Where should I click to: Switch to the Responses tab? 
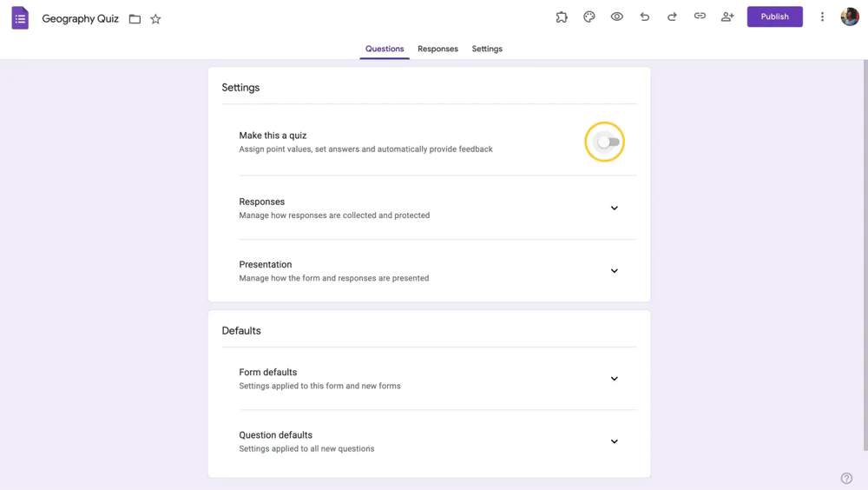click(x=437, y=49)
